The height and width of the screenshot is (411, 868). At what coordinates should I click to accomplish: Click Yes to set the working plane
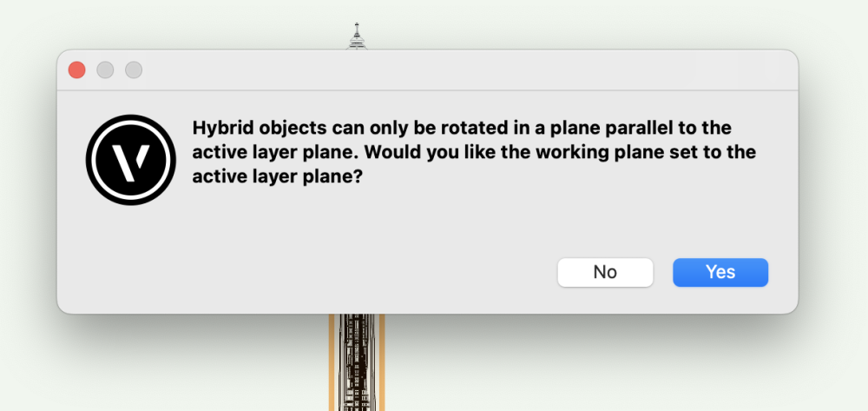(x=720, y=272)
